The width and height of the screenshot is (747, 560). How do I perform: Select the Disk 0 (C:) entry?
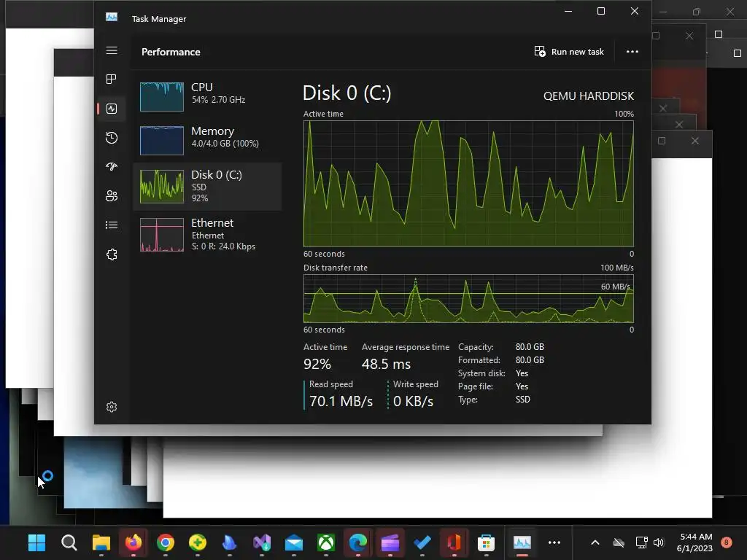[208, 187]
